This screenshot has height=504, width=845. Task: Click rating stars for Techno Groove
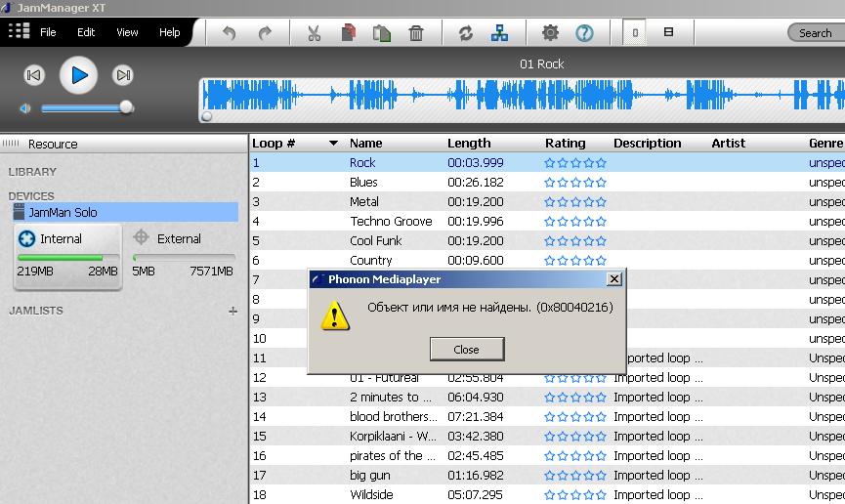coord(575,222)
